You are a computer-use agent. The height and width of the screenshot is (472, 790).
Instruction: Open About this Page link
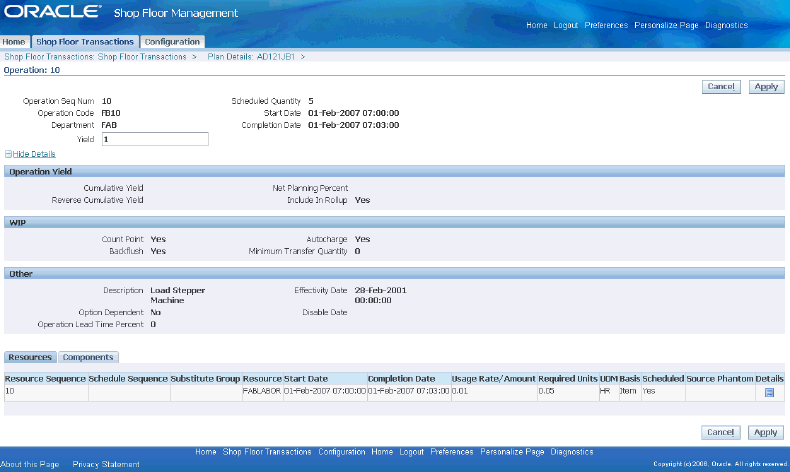(x=30, y=464)
